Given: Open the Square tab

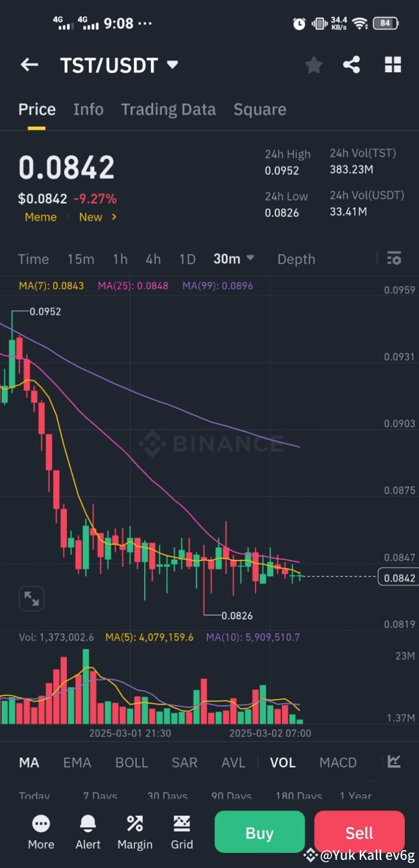Looking at the screenshot, I should [260, 109].
